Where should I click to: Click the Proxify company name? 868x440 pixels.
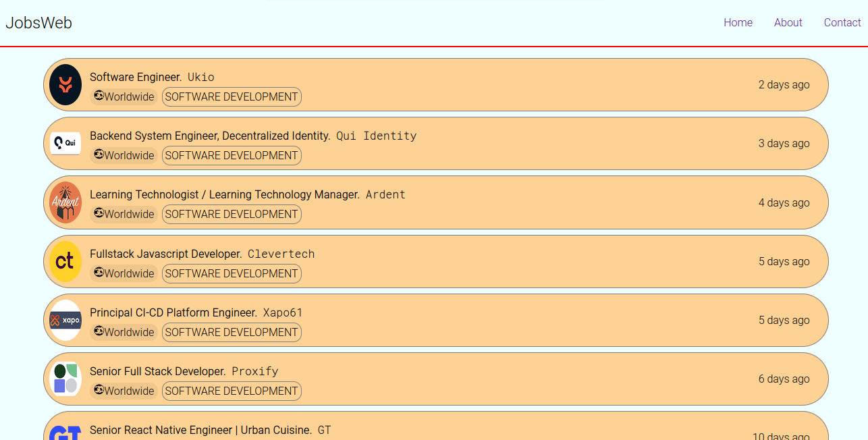tap(255, 371)
